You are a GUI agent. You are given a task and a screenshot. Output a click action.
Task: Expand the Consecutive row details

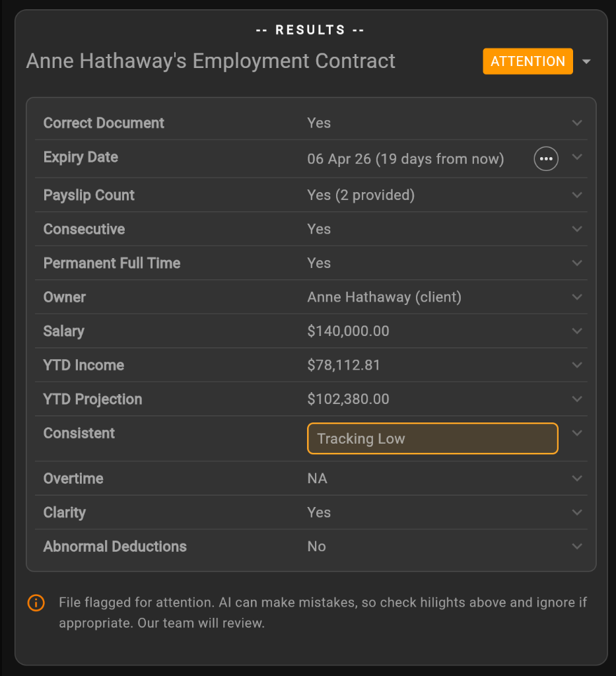(x=577, y=229)
